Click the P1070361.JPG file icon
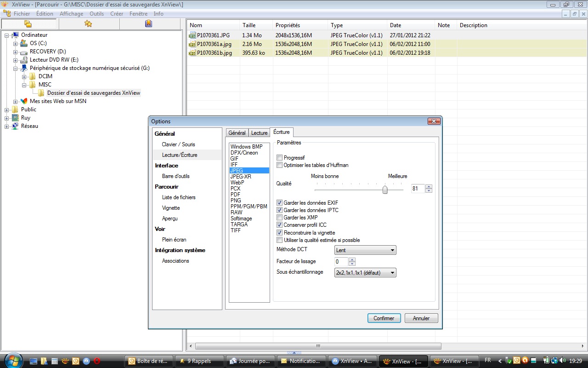588x368 pixels. coord(192,35)
